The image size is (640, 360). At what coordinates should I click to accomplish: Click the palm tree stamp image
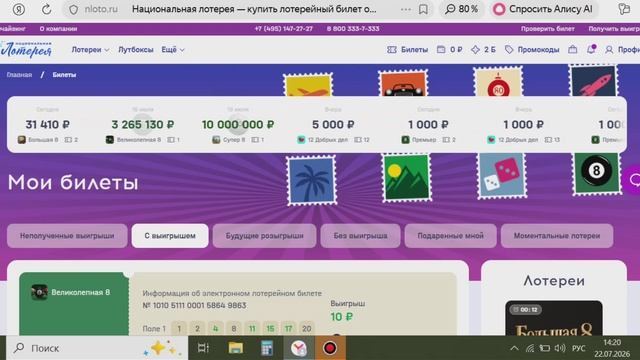(311, 180)
